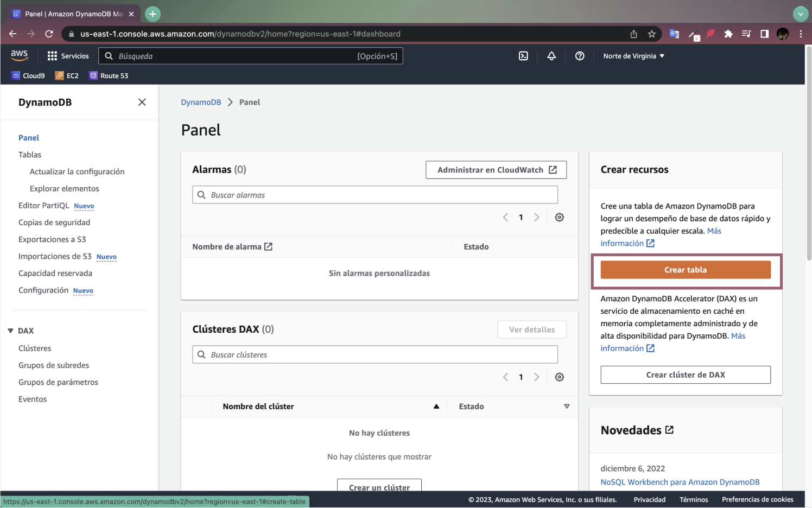Open Copias de seguridad menu item
Screen dimensions: 812x508
pyautogui.click(x=54, y=222)
